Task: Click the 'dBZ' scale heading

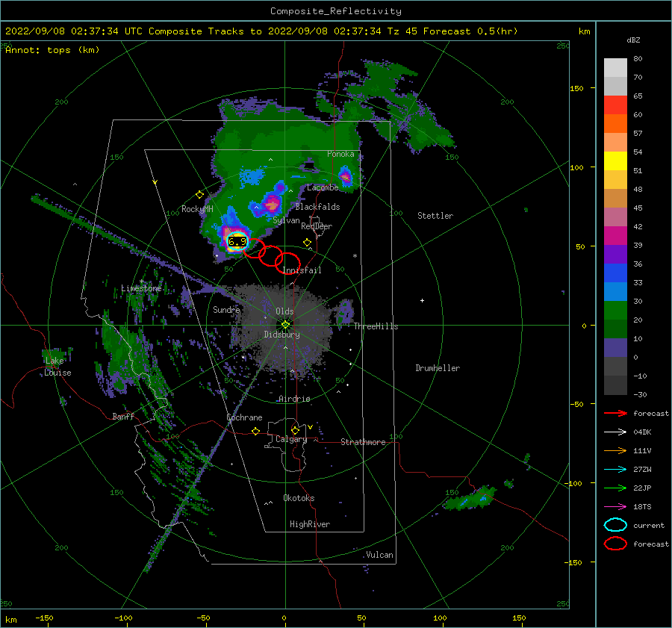Action: tap(633, 40)
